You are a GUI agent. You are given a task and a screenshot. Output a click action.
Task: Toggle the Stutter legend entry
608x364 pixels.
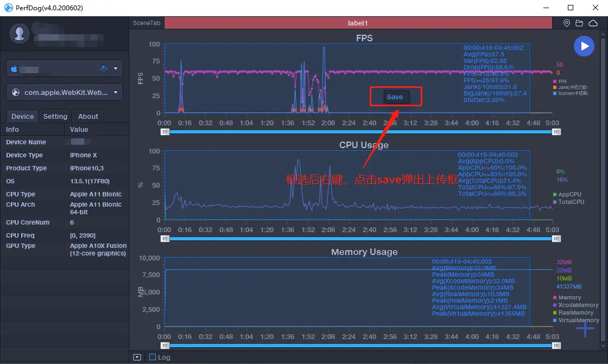571,93
